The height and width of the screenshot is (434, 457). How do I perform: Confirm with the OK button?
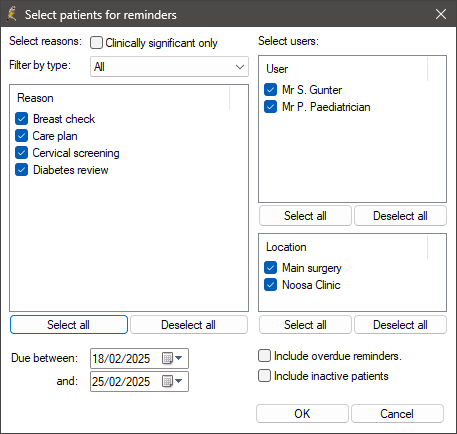[x=302, y=414]
